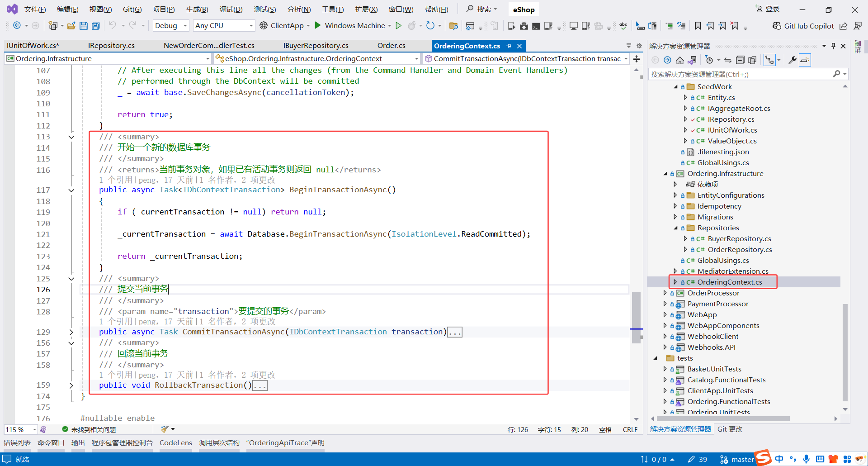Screen dimensions: 868x466
Task: Open Properties wrench icon in Solution Explorer
Action: pyautogui.click(x=792, y=60)
